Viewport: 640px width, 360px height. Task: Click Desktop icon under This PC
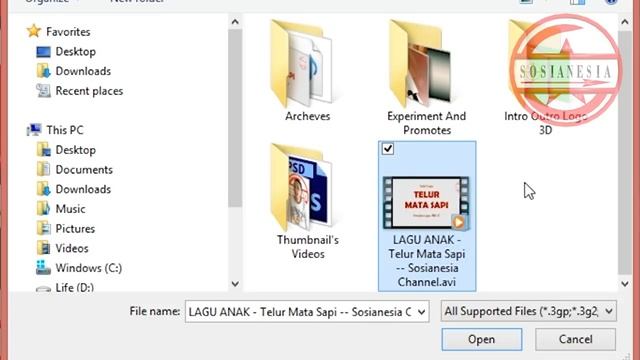point(43,150)
